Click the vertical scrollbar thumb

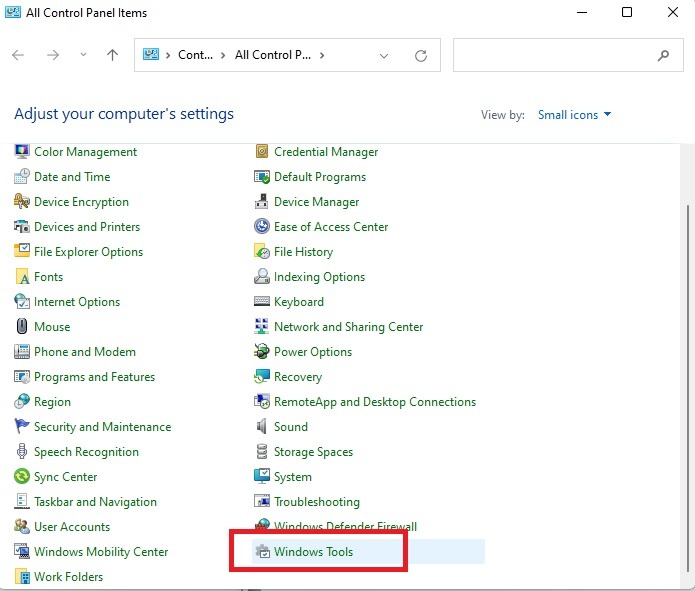(690, 388)
